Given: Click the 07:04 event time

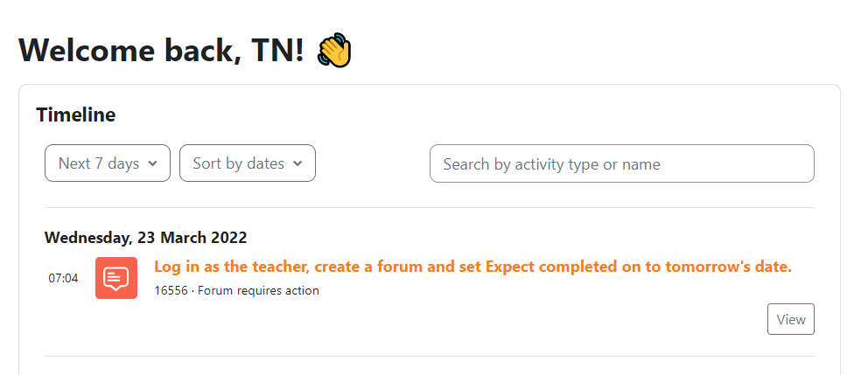Looking at the screenshot, I should (63, 278).
